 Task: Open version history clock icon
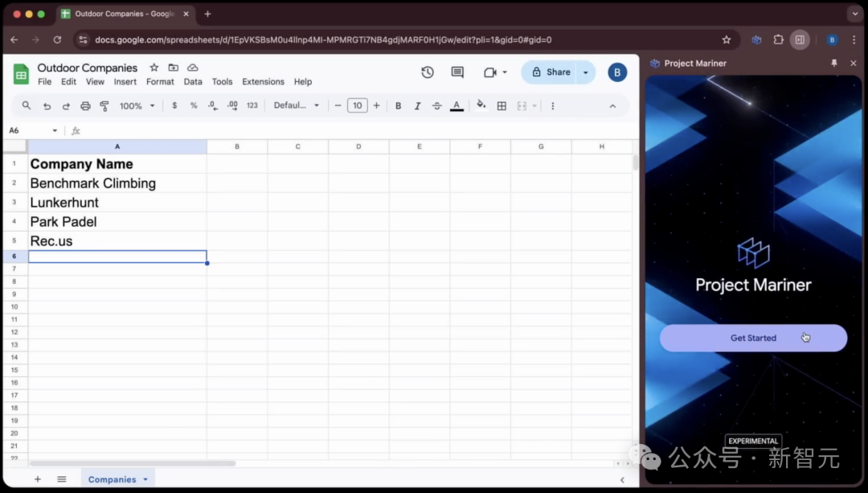(x=428, y=72)
